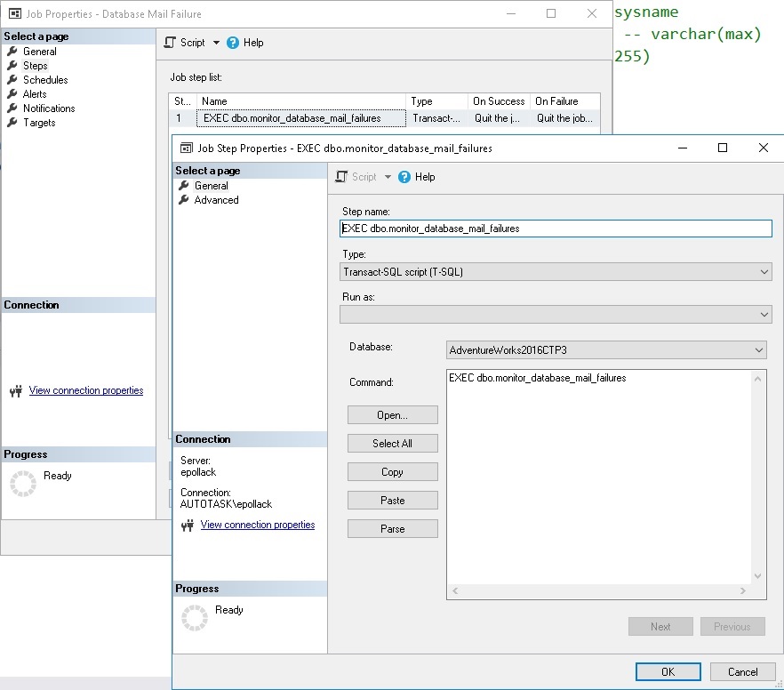Open the Run as dropdown
The height and width of the screenshot is (690, 784).
coord(764,315)
